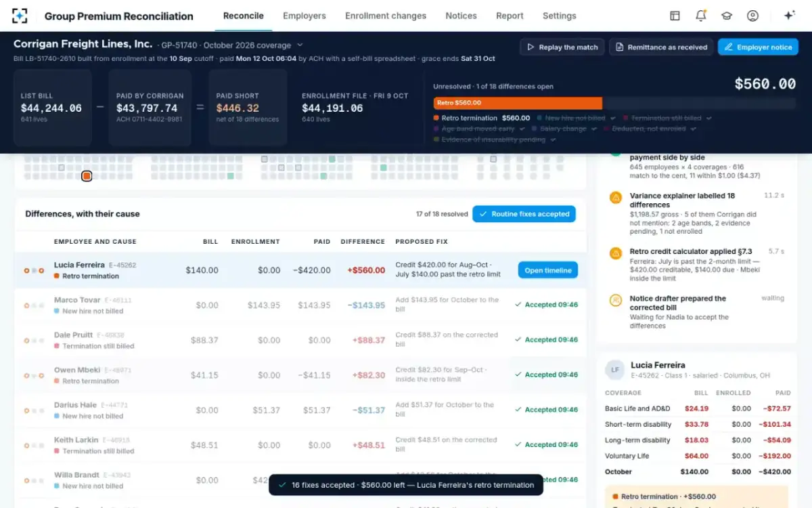Click the Routine fixes accepted button
Image resolution: width=812 pixels, height=508 pixels.
tap(524, 214)
